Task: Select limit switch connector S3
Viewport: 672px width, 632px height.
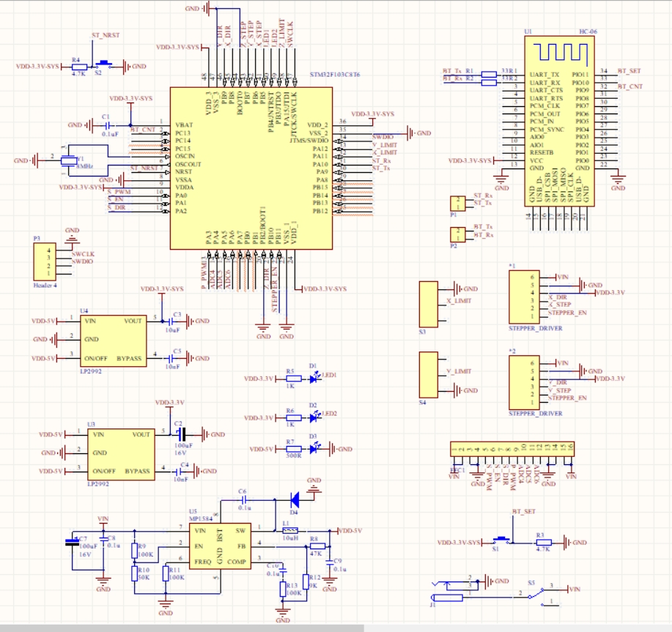Action: pyautogui.click(x=428, y=305)
